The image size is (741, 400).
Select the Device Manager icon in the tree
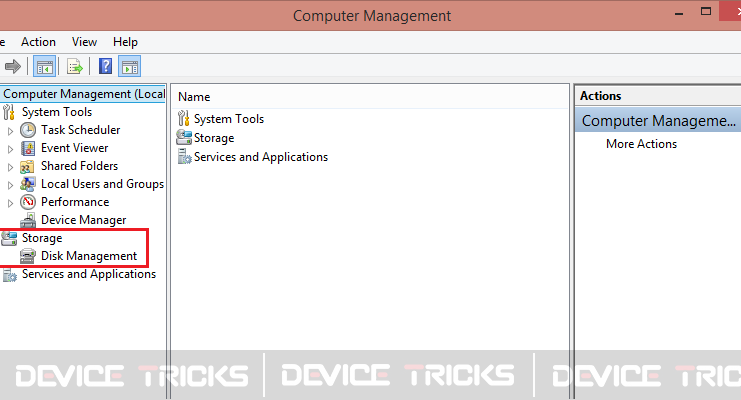(x=28, y=220)
